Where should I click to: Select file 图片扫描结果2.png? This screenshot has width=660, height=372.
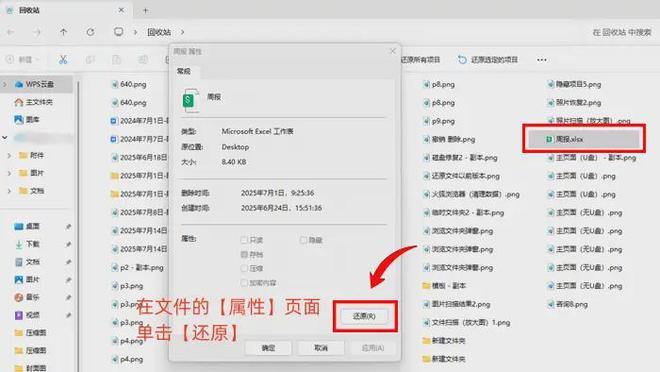[x=457, y=304]
